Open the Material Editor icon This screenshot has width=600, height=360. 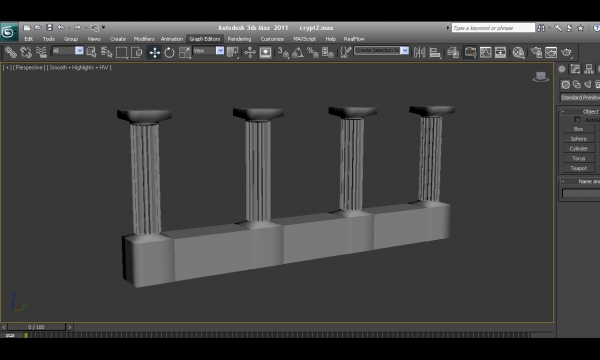pyautogui.click(x=518, y=52)
